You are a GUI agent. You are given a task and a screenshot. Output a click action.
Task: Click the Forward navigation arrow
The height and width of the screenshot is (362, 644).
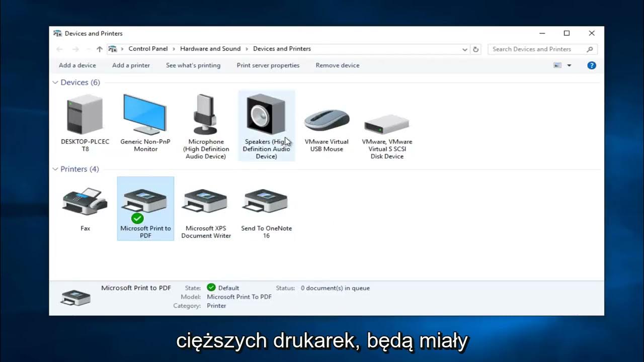(x=75, y=49)
